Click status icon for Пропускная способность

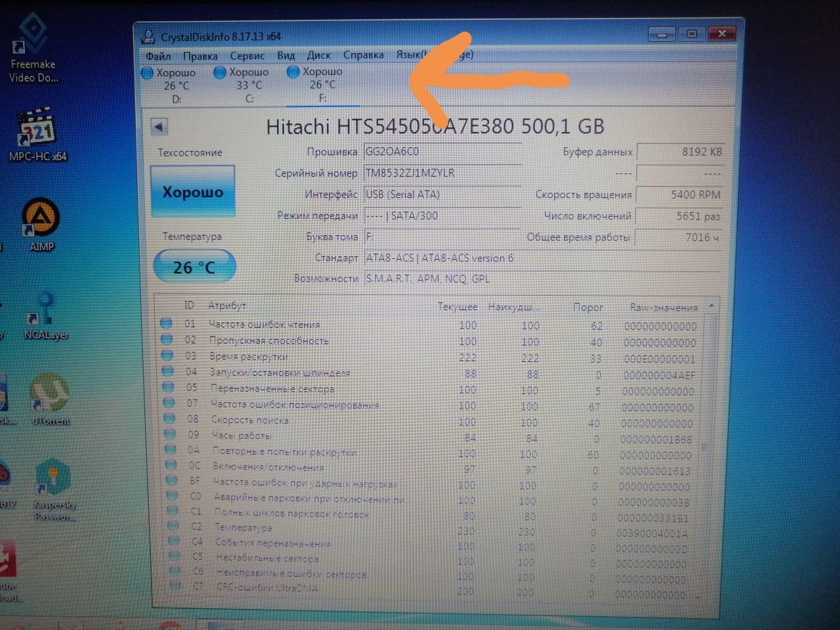pos(167,339)
